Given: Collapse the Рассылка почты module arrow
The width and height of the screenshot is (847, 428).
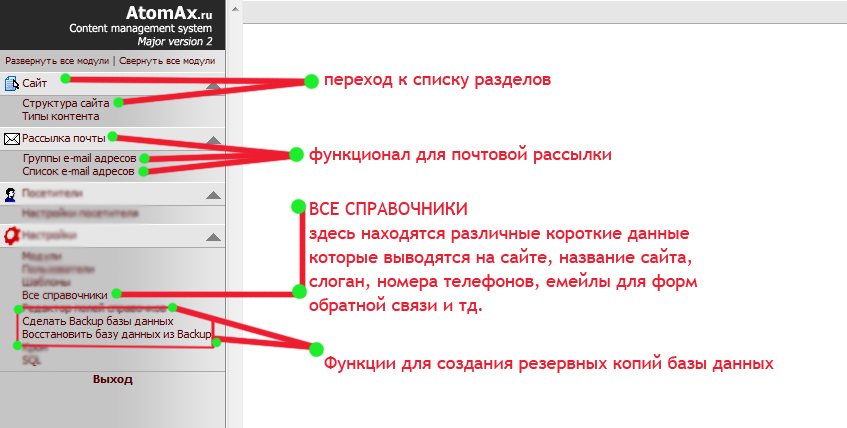Looking at the screenshot, I should pos(214,140).
